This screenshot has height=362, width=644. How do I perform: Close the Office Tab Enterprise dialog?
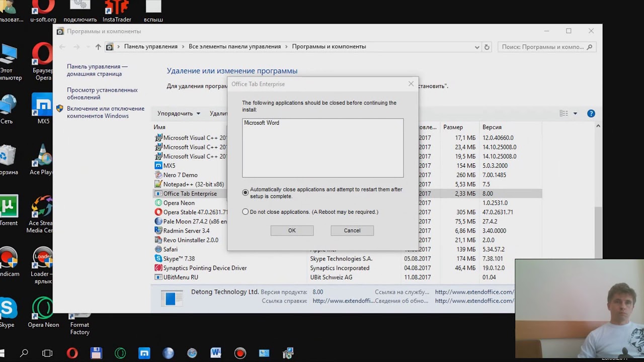coord(411,84)
